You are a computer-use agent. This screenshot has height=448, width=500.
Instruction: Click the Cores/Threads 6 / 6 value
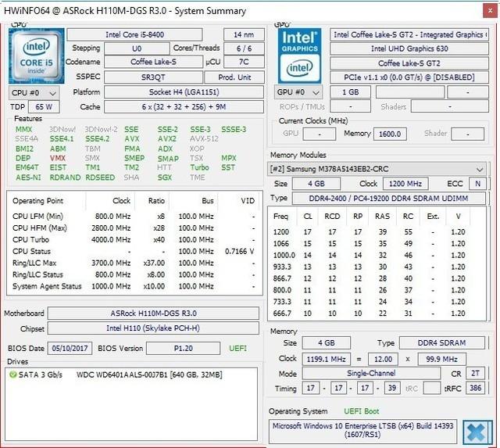tap(244, 48)
